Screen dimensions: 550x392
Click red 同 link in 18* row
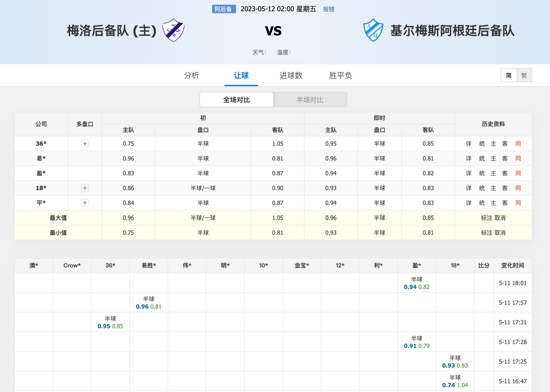click(518, 188)
